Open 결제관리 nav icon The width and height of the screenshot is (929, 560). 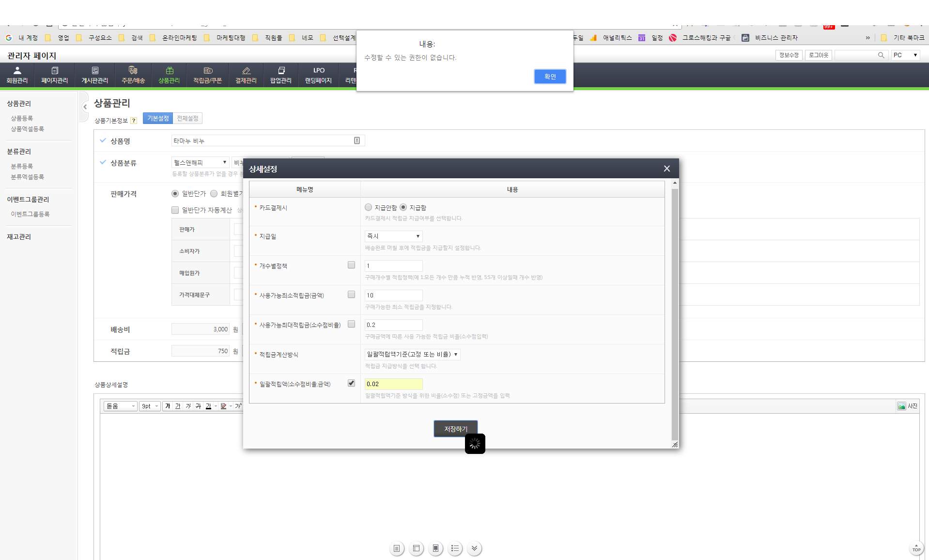(246, 71)
